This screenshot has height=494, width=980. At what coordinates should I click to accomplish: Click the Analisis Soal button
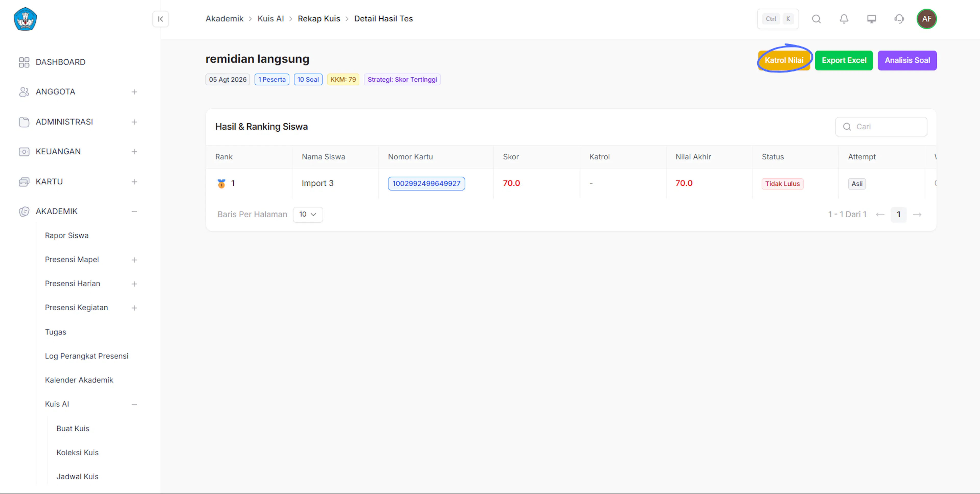pyautogui.click(x=907, y=60)
